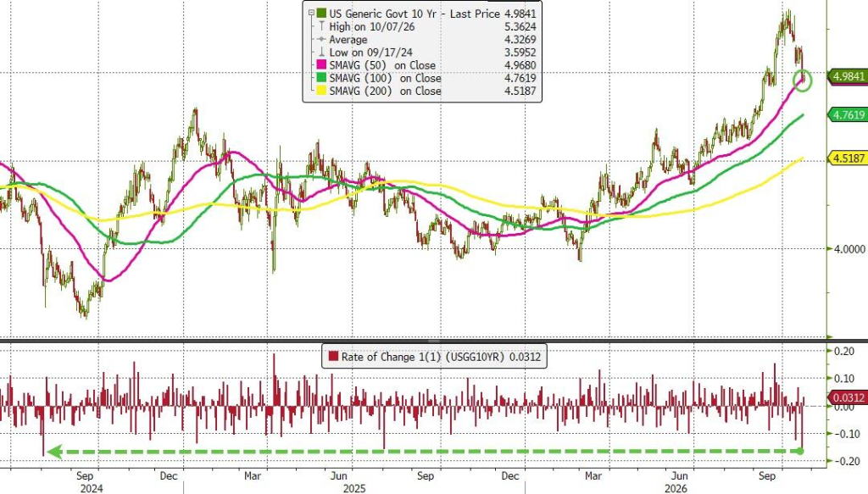This screenshot has width=868, height=494.
Task: Click the yellow 4.5187 axis price tag
Action: [848, 158]
